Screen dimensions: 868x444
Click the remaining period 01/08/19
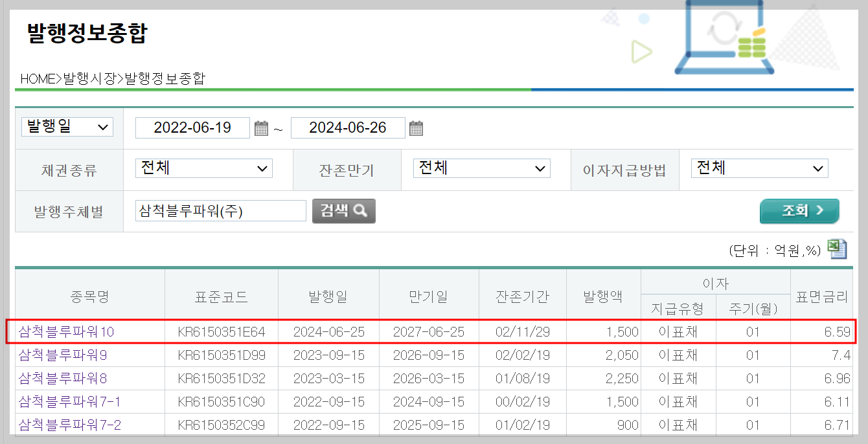tap(523, 379)
